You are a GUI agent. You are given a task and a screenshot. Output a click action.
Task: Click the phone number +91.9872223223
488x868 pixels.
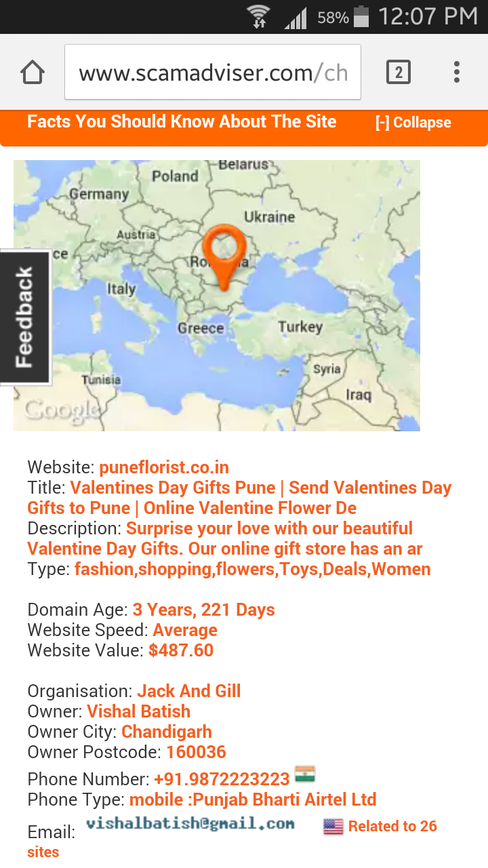(x=222, y=779)
